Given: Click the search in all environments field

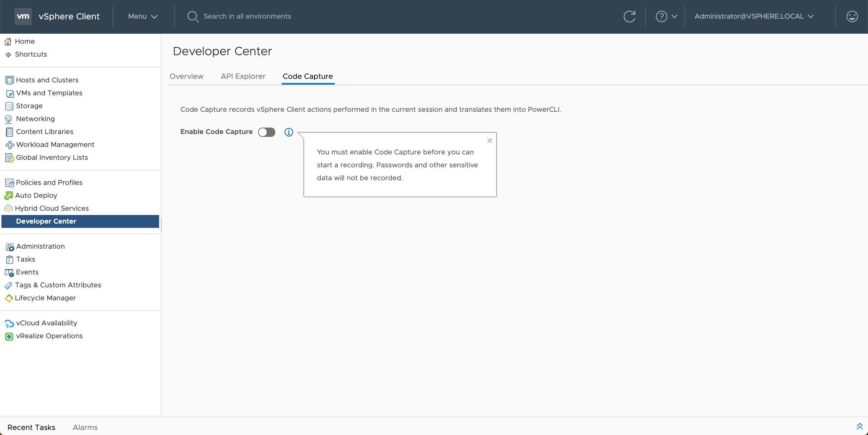Looking at the screenshot, I should [x=247, y=16].
